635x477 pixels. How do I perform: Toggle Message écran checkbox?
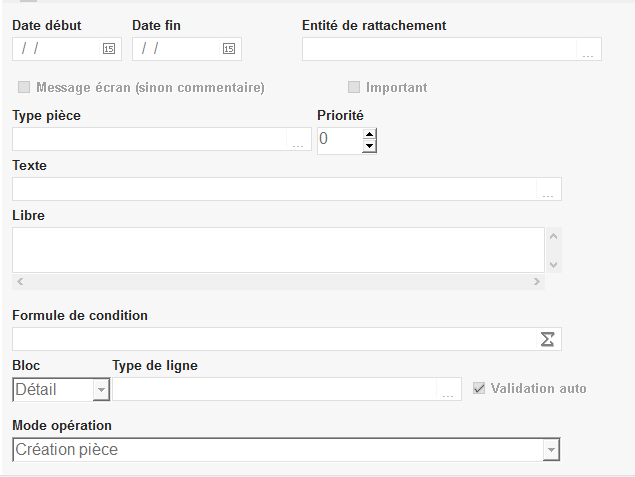click(x=25, y=87)
